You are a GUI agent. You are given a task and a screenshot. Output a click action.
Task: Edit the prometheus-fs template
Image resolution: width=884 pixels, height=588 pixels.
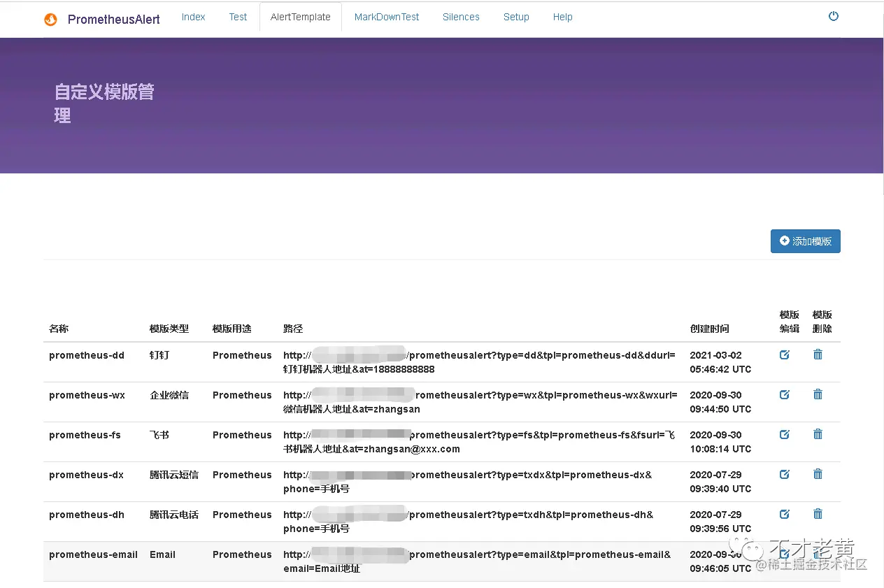click(x=785, y=434)
